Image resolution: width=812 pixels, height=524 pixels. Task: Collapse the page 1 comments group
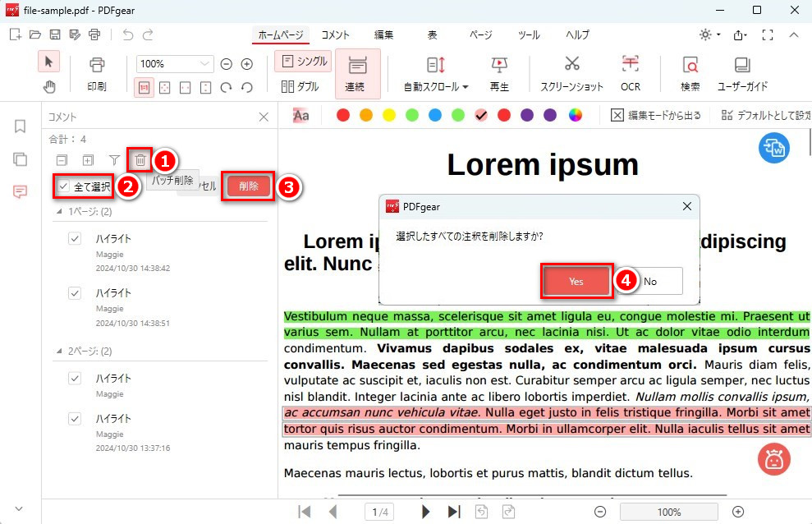click(x=58, y=212)
